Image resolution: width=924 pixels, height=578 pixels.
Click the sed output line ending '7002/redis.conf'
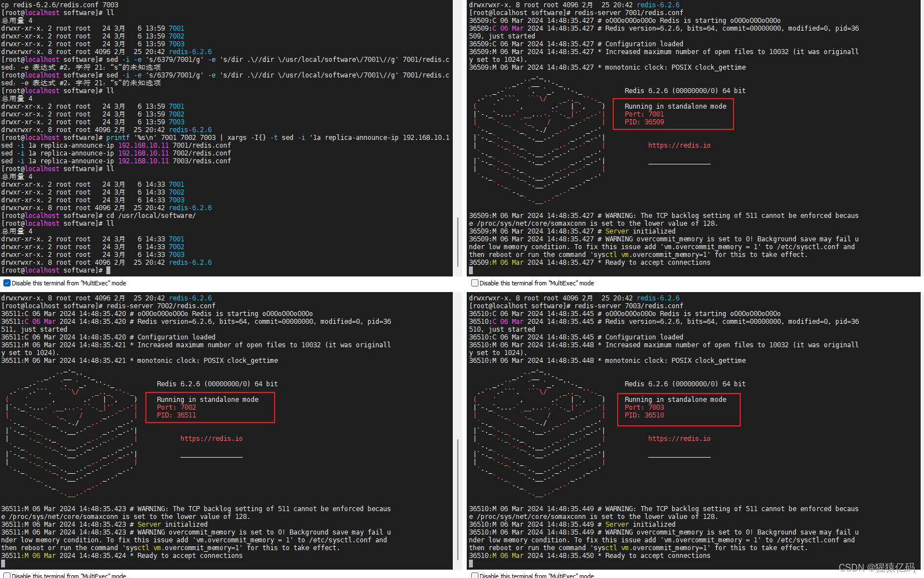click(116, 153)
